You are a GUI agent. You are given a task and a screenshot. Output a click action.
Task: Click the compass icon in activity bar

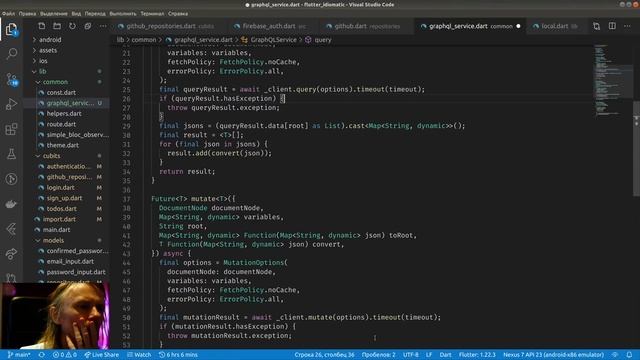pos(11,179)
